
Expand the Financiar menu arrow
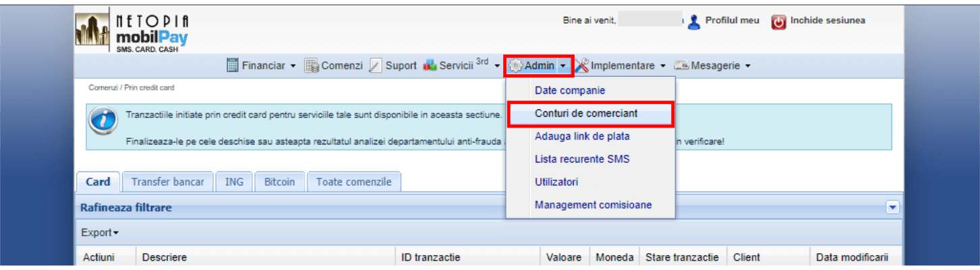point(293,66)
